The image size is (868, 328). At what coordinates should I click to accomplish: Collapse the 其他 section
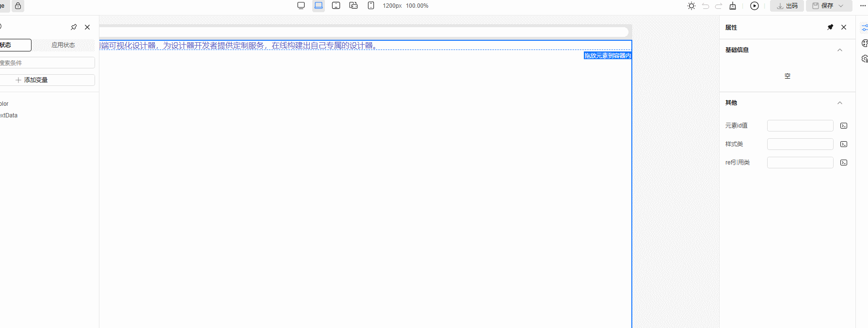click(840, 103)
